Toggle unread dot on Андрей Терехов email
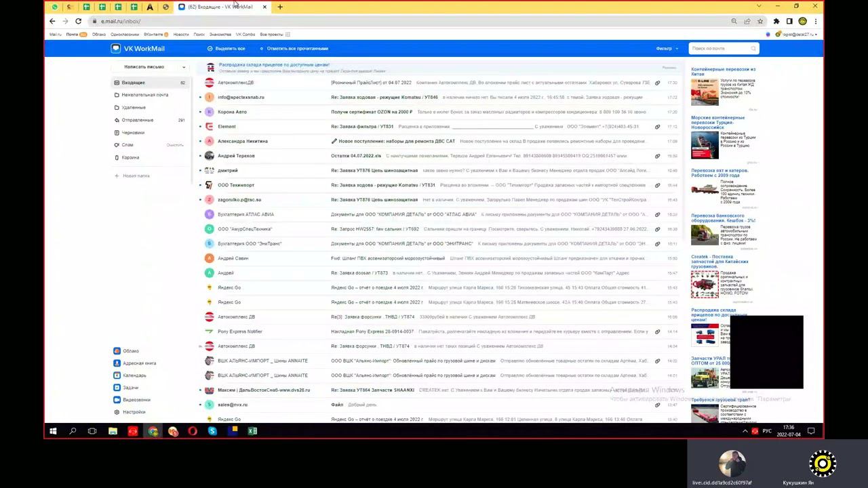This screenshot has height=488, width=868. pos(200,156)
